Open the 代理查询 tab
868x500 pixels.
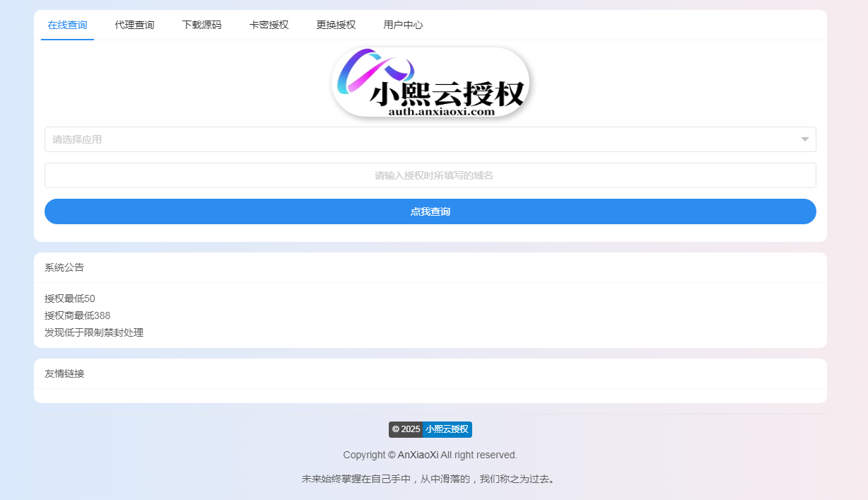point(134,25)
